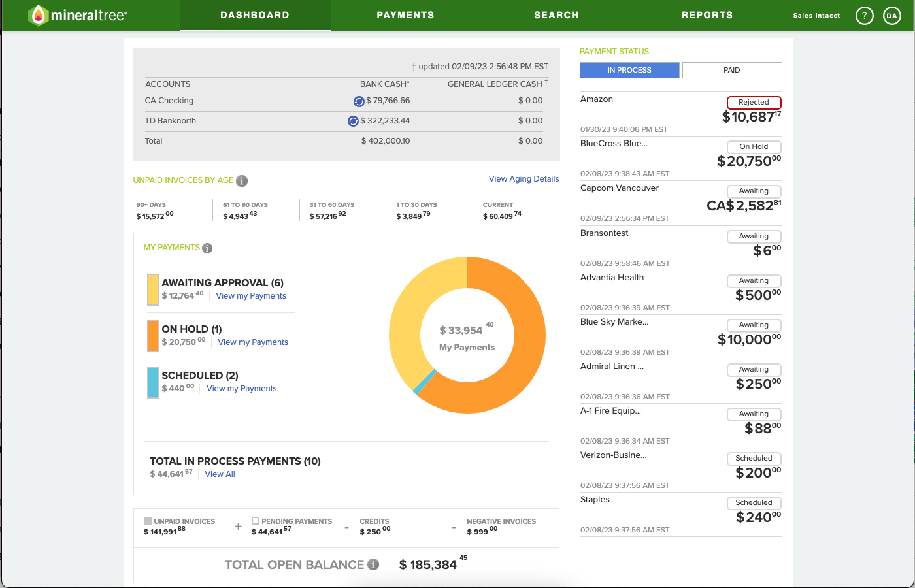Viewport: 915px width, 588px height.
Task: Open the Total Open Balance info icon
Action: point(373,564)
